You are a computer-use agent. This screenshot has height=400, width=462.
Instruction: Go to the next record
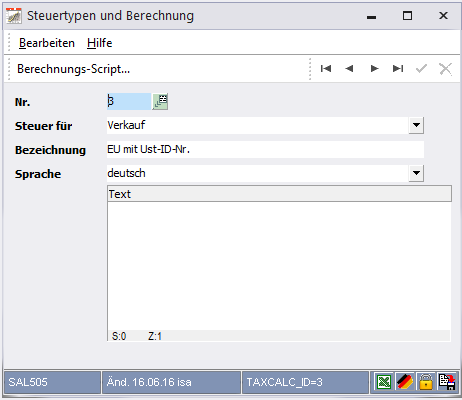(x=374, y=69)
